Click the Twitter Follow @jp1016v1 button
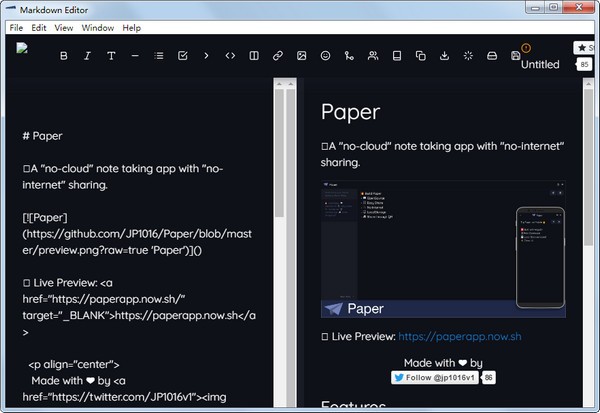Image resolution: width=600 pixels, height=413 pixels. coord(435,378)
